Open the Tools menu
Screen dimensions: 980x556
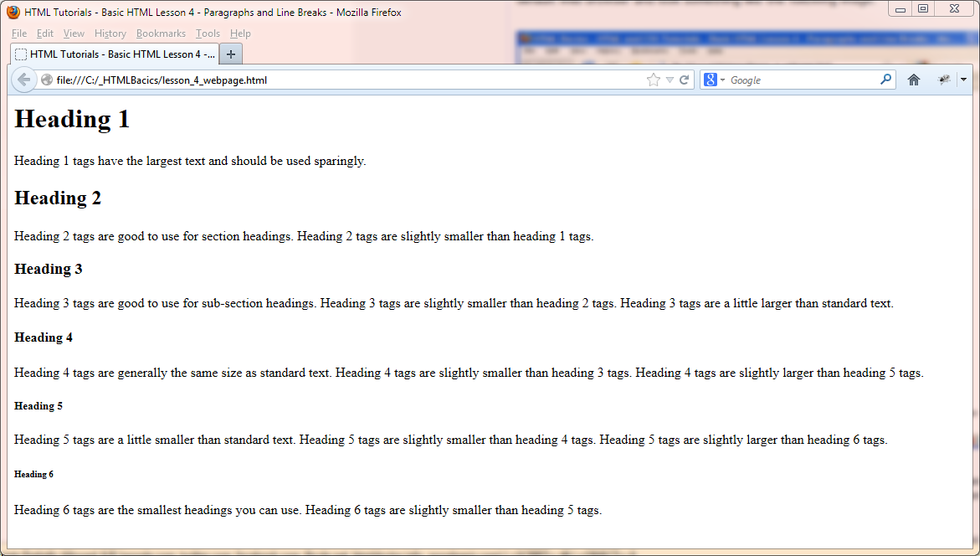point(208,33)
